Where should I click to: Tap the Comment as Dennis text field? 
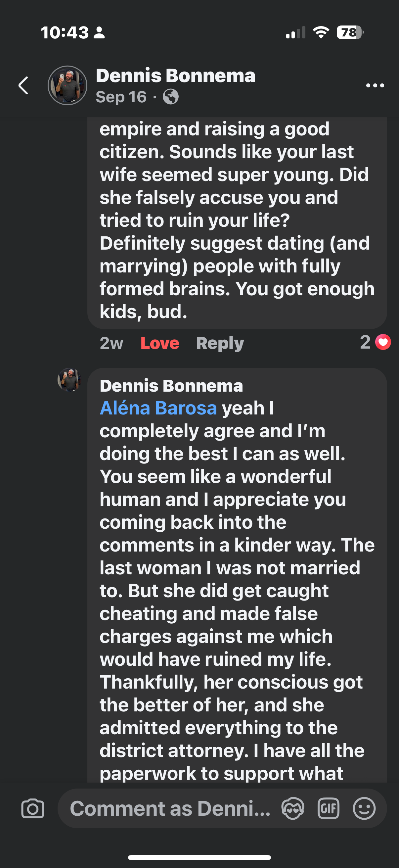coord(170,808)
